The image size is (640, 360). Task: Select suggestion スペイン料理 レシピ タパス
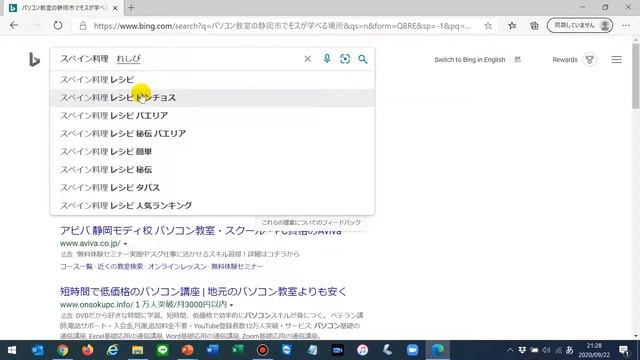point(212,187)
